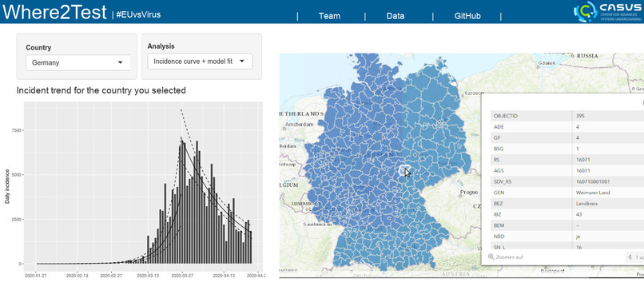Image resolution: width=644 pixels, height=298 pixels.
Task: Click the BEM field label
Action: pyautogui.click(x=499, y=225)
